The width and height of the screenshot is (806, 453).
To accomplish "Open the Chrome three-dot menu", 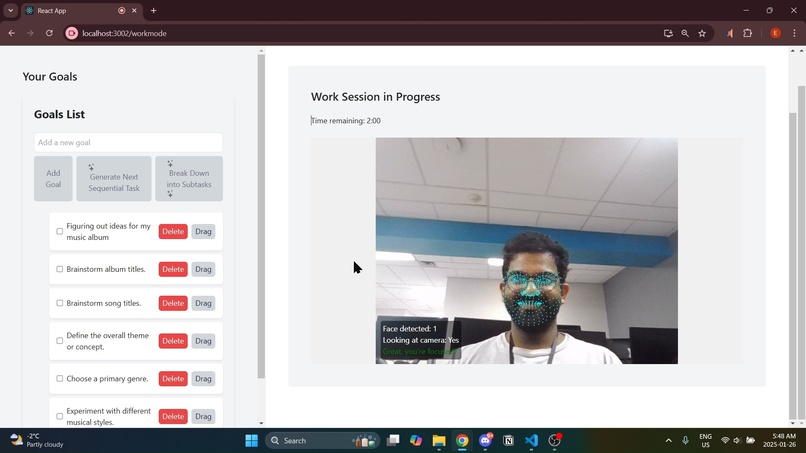I will 795,33.
